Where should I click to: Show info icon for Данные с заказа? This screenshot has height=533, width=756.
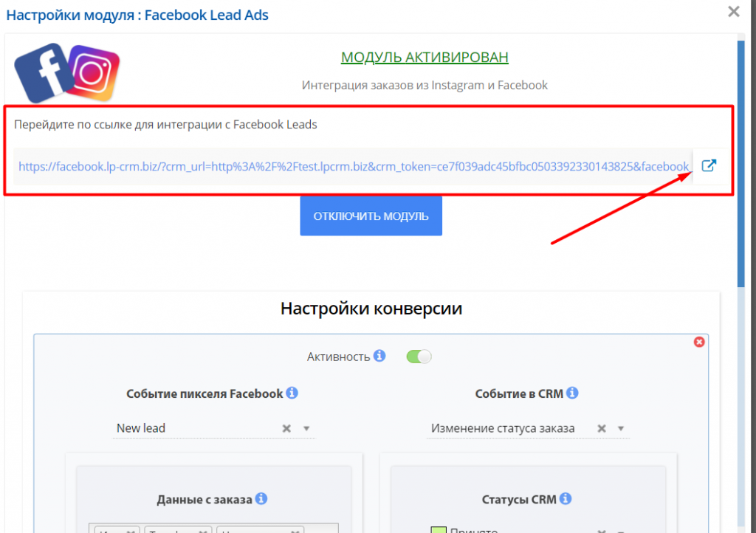261,498
